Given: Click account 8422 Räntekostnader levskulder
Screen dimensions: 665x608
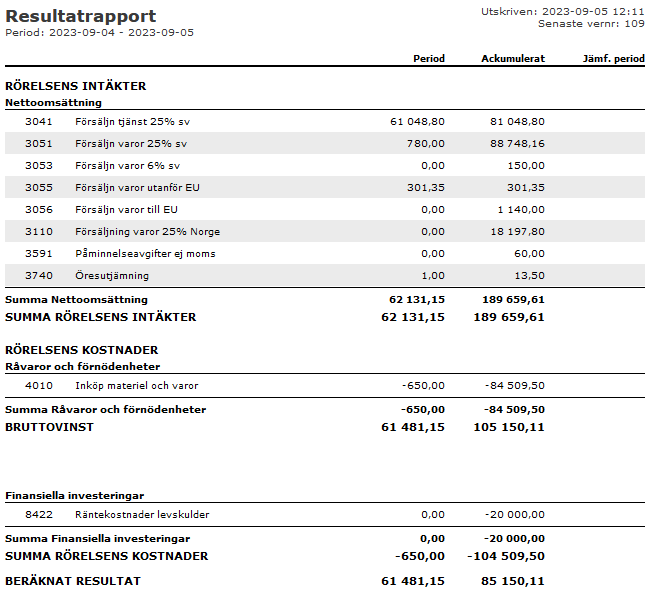Looking at the screenshot, I should pos(142,515).
